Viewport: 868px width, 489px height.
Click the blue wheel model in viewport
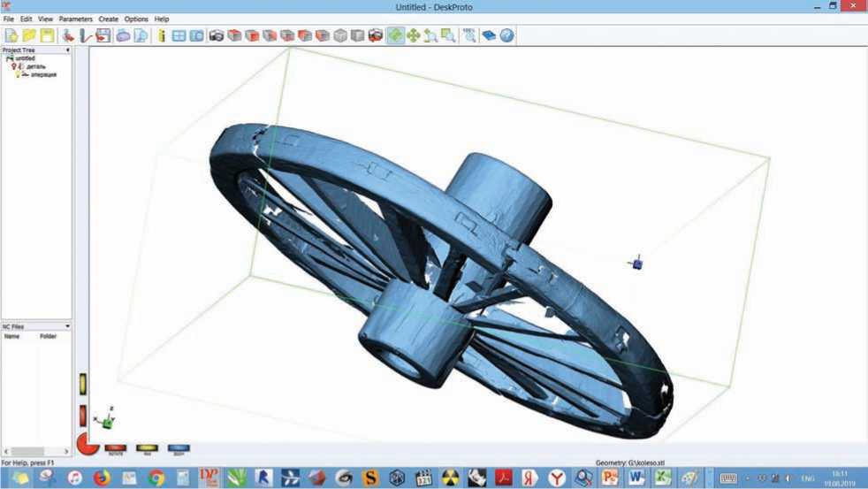441,281
